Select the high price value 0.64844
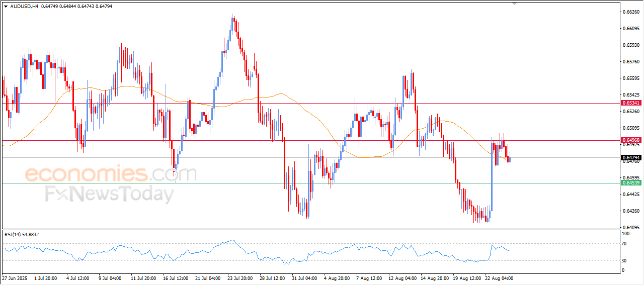644x285 pixels. [68, 7]
